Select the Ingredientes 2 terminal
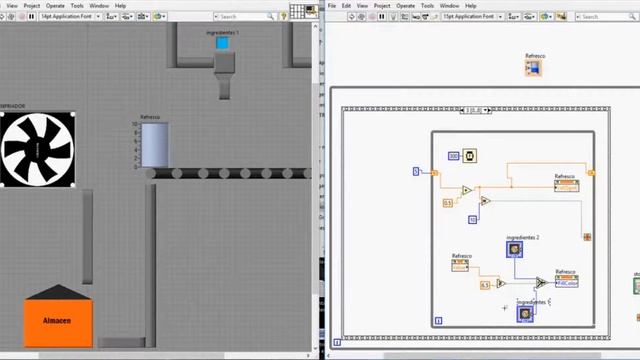 click(514, 249)
